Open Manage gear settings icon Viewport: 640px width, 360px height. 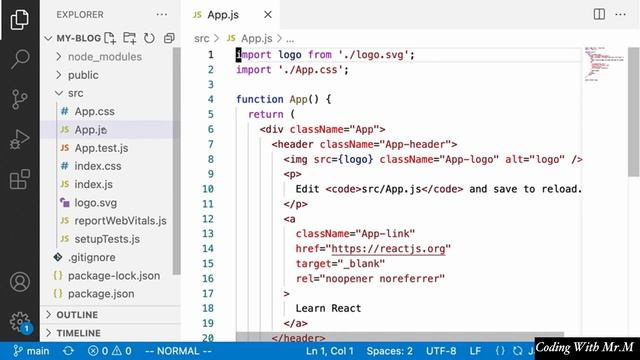pos(20,322)
